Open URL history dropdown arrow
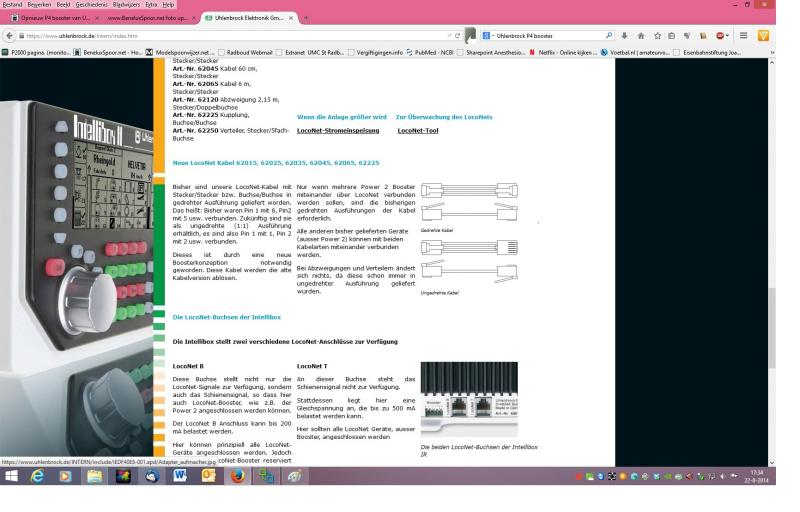 click(449, 36)
